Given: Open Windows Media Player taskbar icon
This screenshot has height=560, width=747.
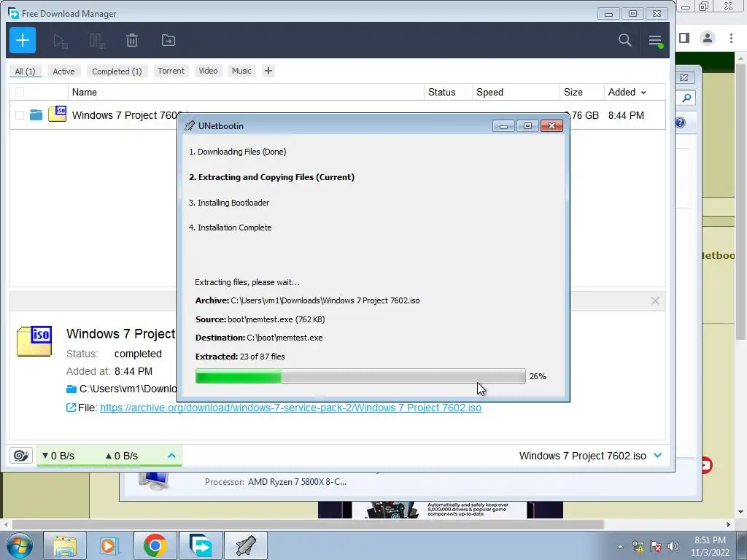Looking at the screenshot, I should click(x=109, y=545).
